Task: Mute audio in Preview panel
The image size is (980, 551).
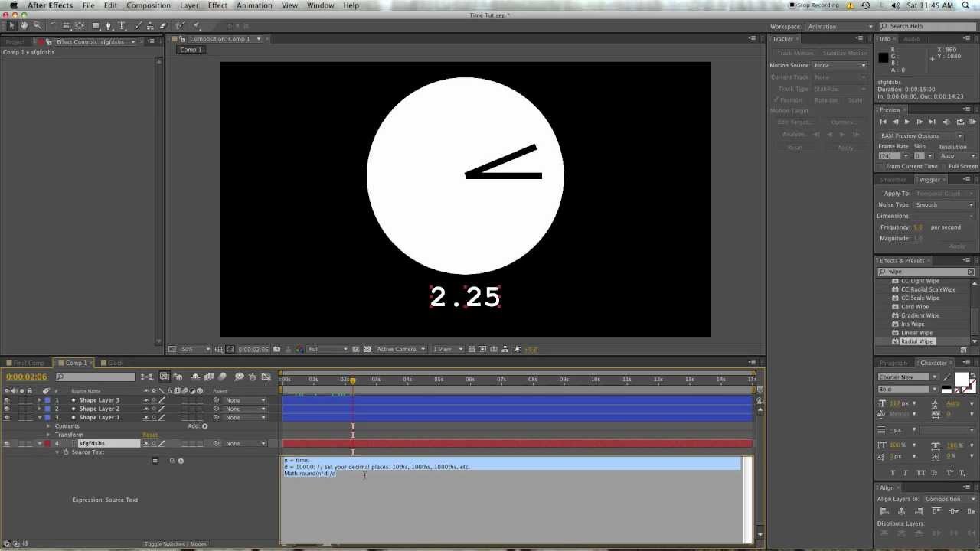Action: click(946, 122)
